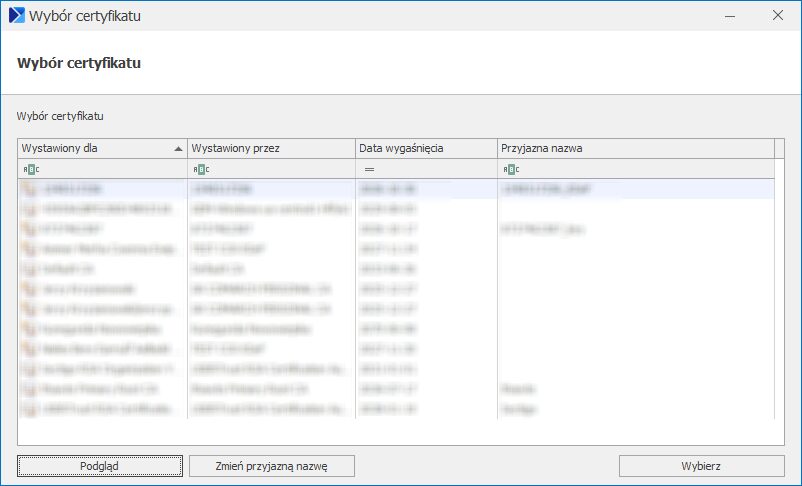Sort by the Data wygaśnięcia column header
This screenshot has width=802, height=486.
(x=426, y=148)
